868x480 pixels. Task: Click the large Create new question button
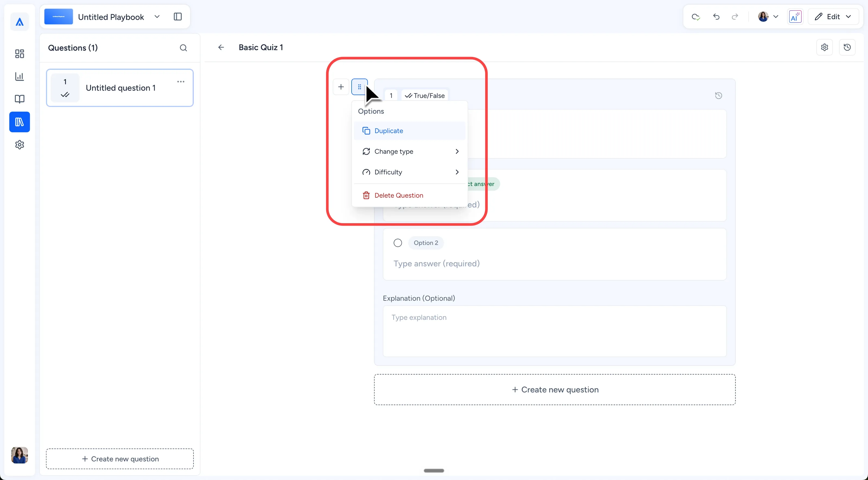555,390
